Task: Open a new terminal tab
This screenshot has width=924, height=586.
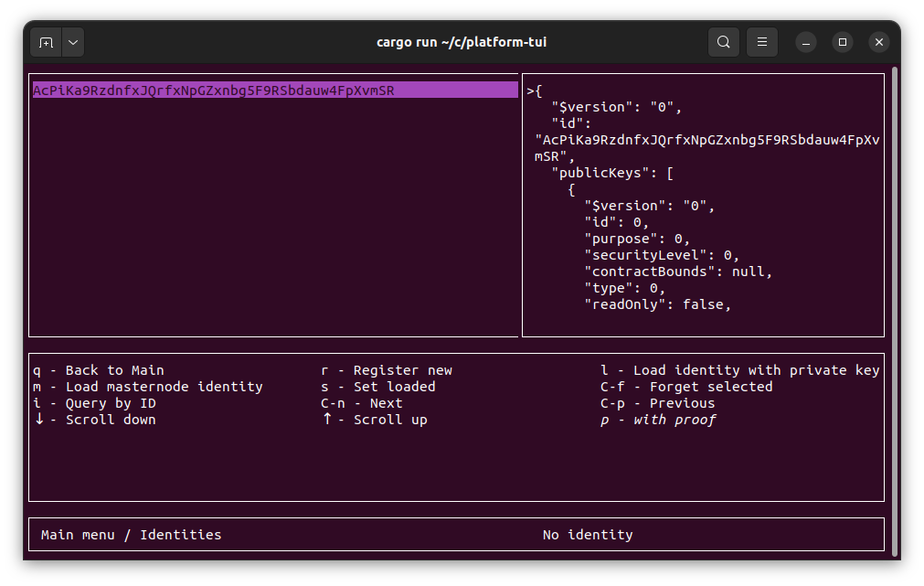Action: pos(46,42)
